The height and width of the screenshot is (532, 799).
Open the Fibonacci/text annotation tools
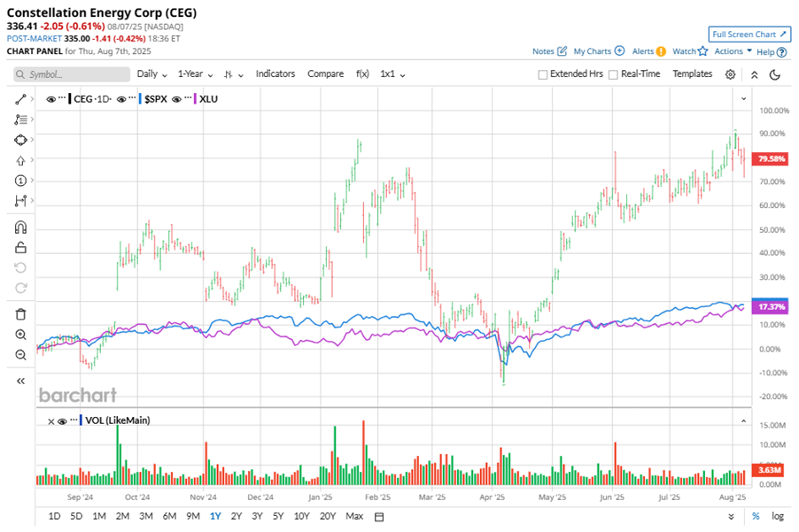point(20,120)
